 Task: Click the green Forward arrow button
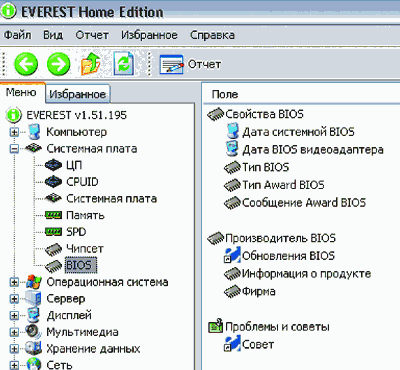(58, 64)
